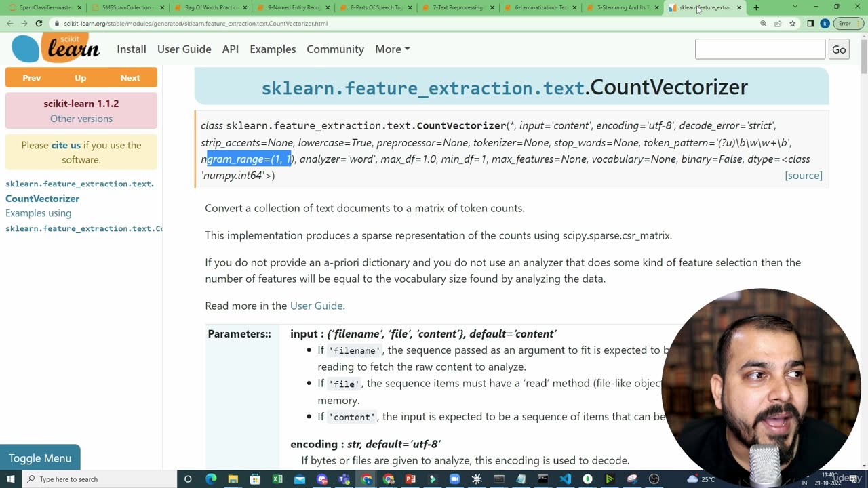Screen dimensions: 868x488
Task: Open a new browser tab with plus icon
Action: [756, 7]
